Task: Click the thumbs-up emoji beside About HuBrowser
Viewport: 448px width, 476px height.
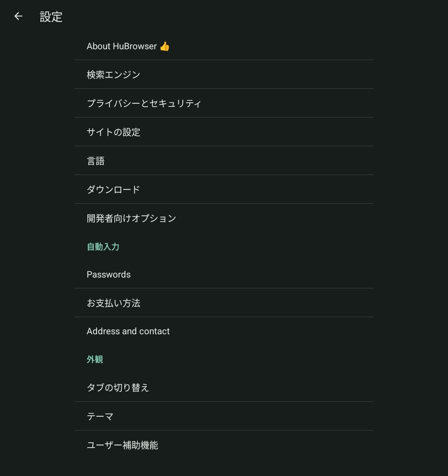Action: [165, 46]
